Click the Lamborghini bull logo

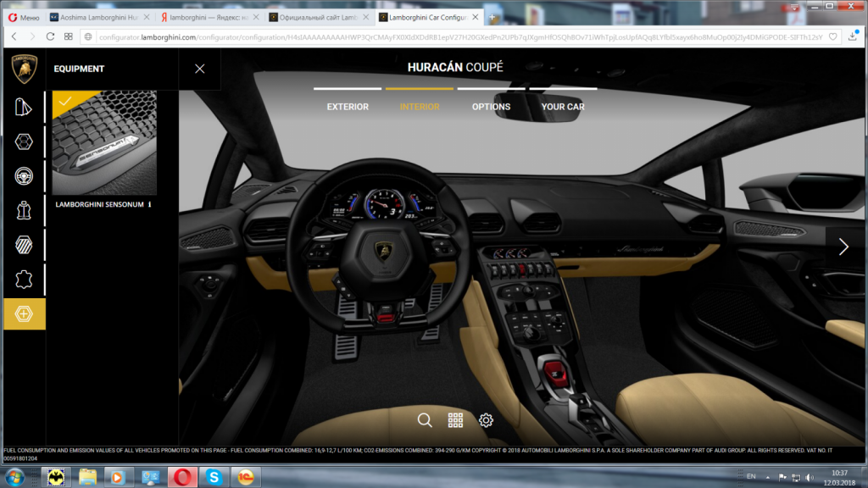(24, 69)
